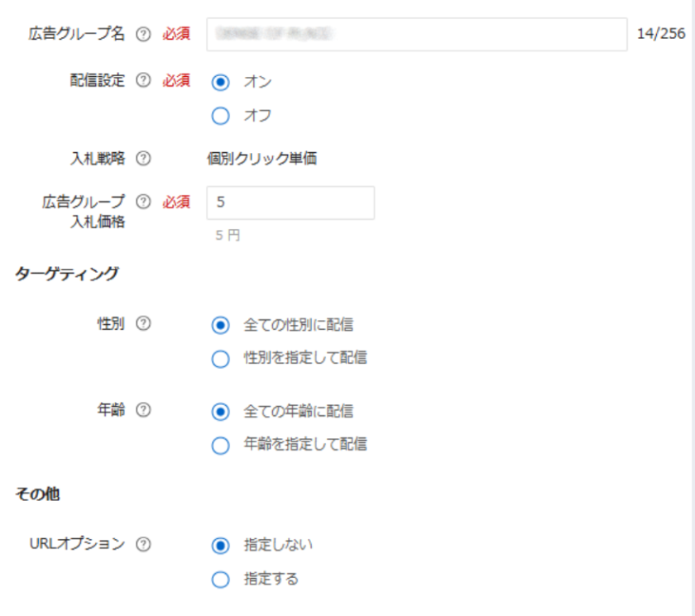Click help icon next to 広告グループ名
This screenshot has height=616, width=695.
click(x=142, y=34)
